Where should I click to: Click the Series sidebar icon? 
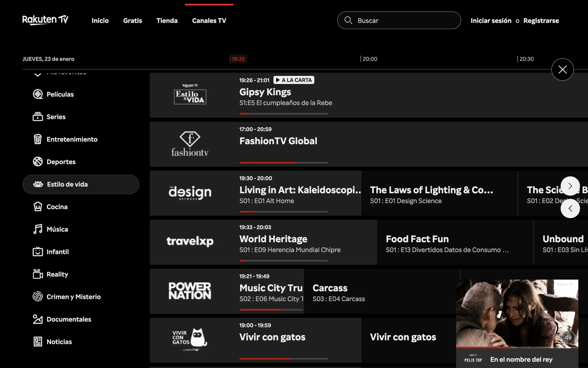tap(37, 116)
